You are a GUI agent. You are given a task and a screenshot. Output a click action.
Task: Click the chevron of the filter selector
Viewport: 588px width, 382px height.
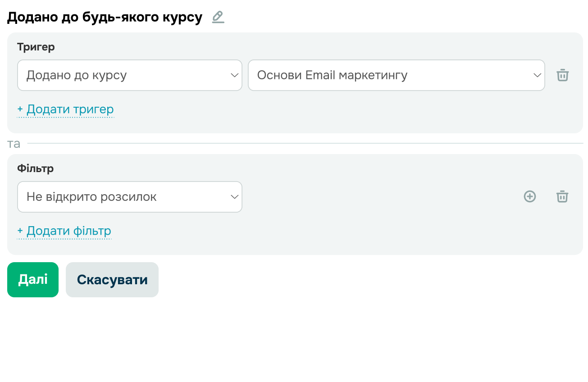click(234, 197)
